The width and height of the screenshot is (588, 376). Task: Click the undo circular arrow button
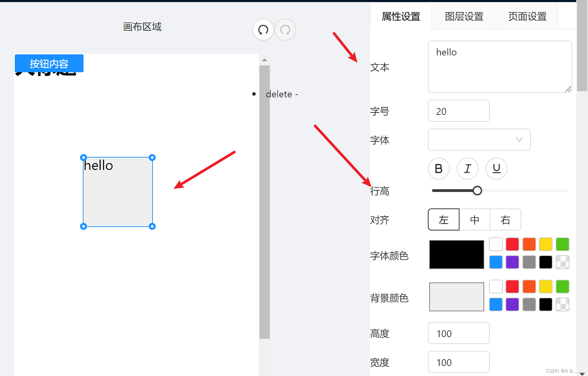(x=263, y=30)
